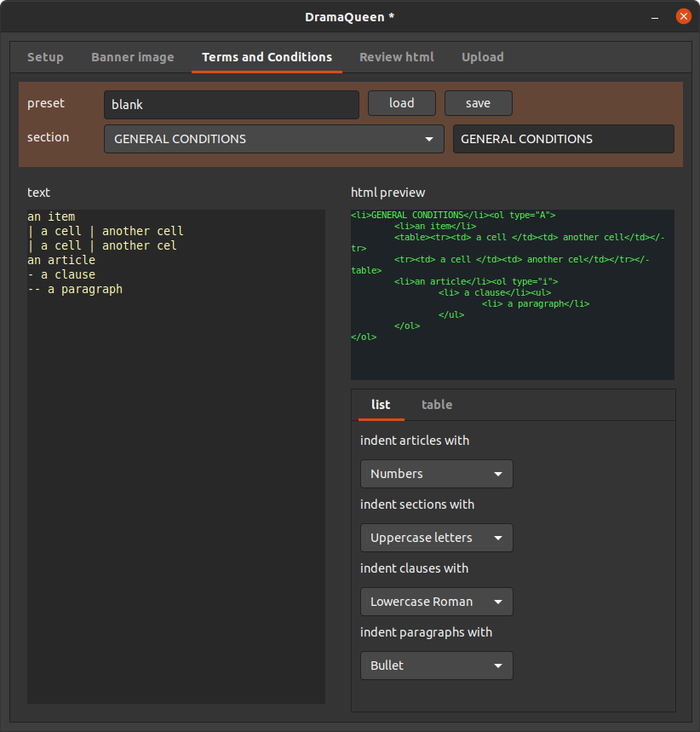Click the '| a cell | another cell' line

(x=106, y=231)
